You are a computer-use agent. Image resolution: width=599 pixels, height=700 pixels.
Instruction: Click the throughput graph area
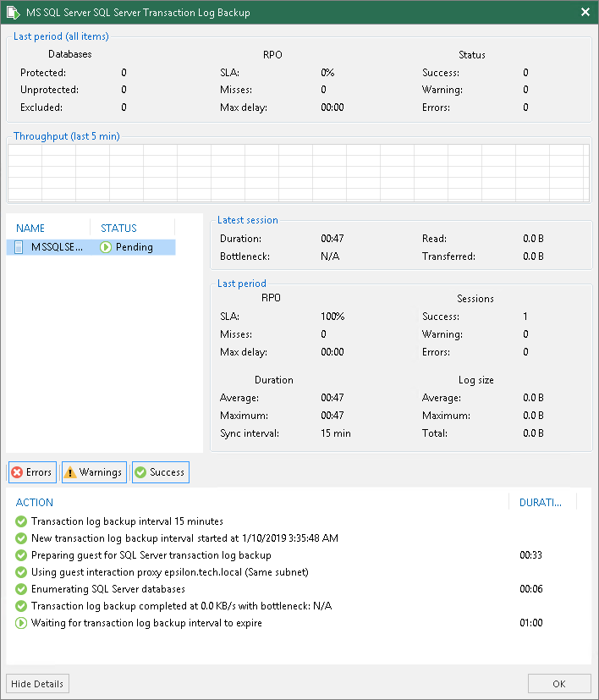click(x=299, y=173)
